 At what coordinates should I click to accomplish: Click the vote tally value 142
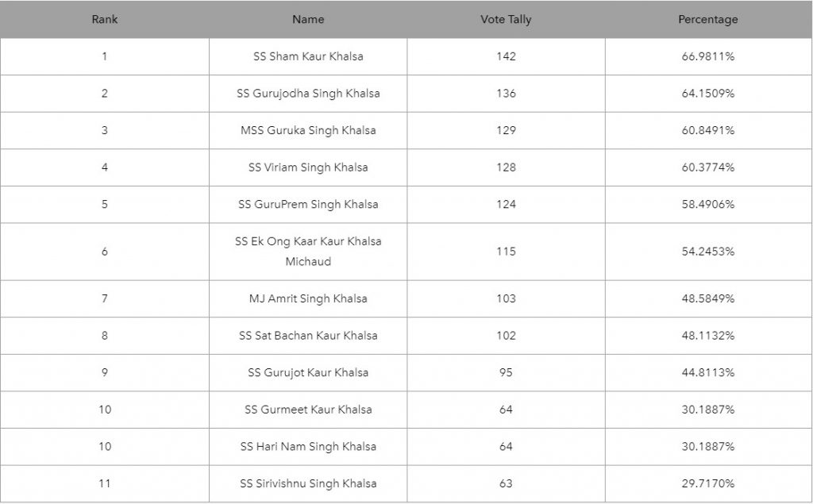[506, 56]
